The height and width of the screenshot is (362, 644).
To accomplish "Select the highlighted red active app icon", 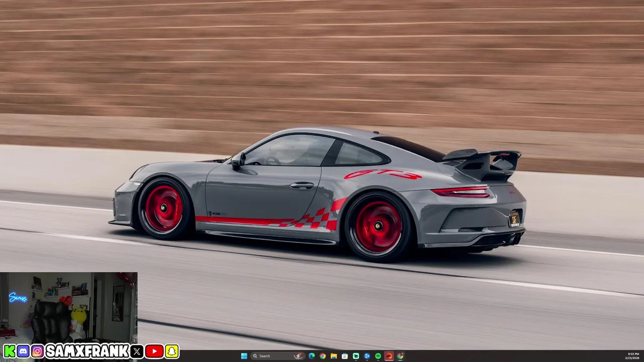I will (389, 356).
